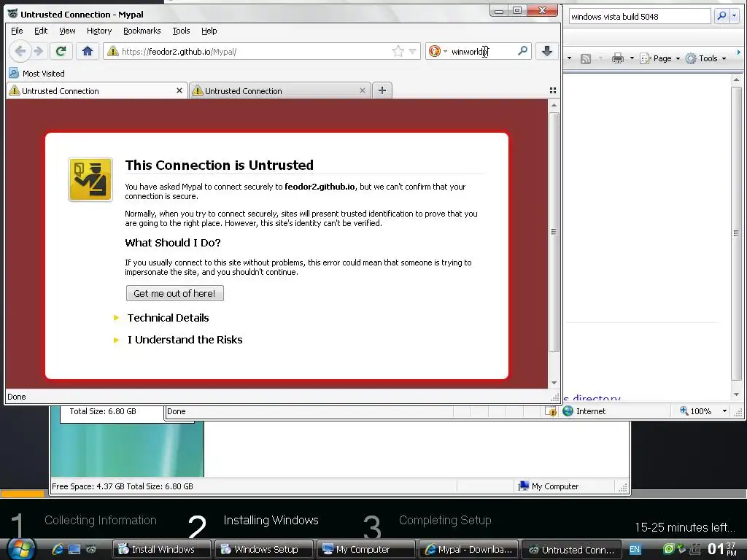Open the History menu

pos(99,31)
